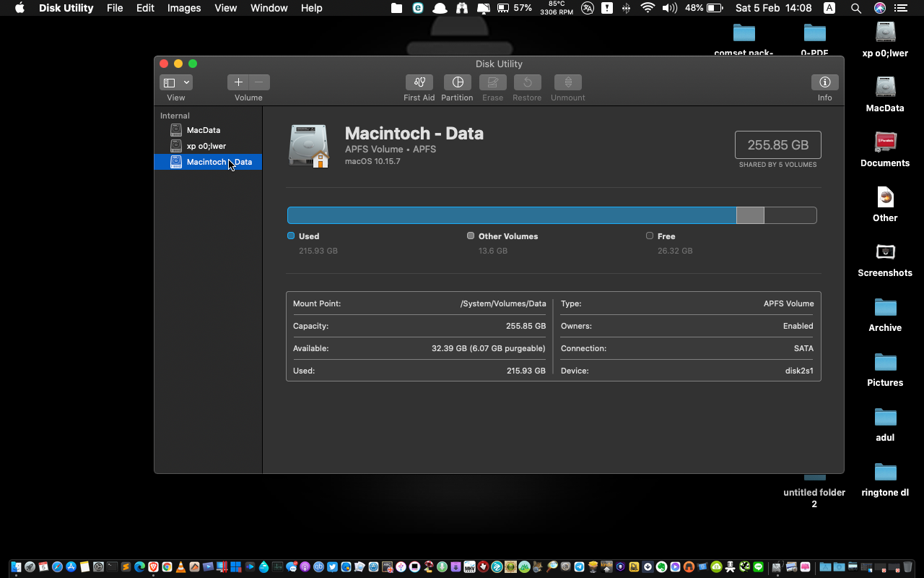This screenshot has height=578, width=924.
Task: Select Macintoch - Data in sidebar
Action: (x=208, y=162)
